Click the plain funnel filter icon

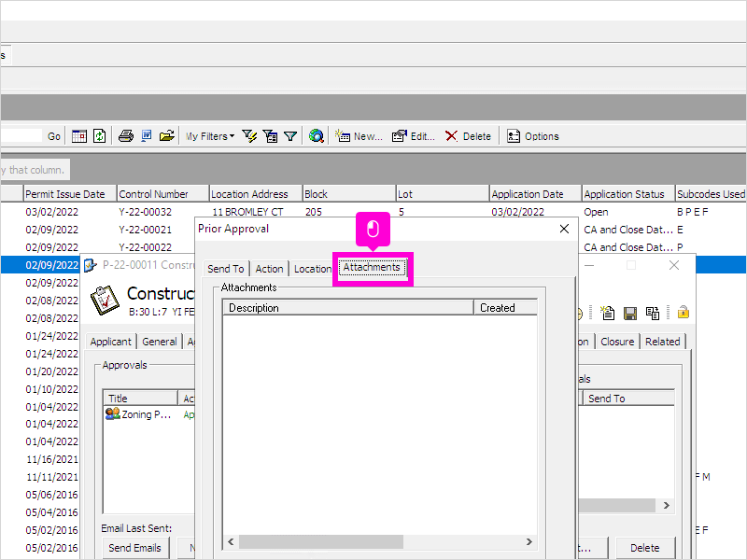point(290,136)
